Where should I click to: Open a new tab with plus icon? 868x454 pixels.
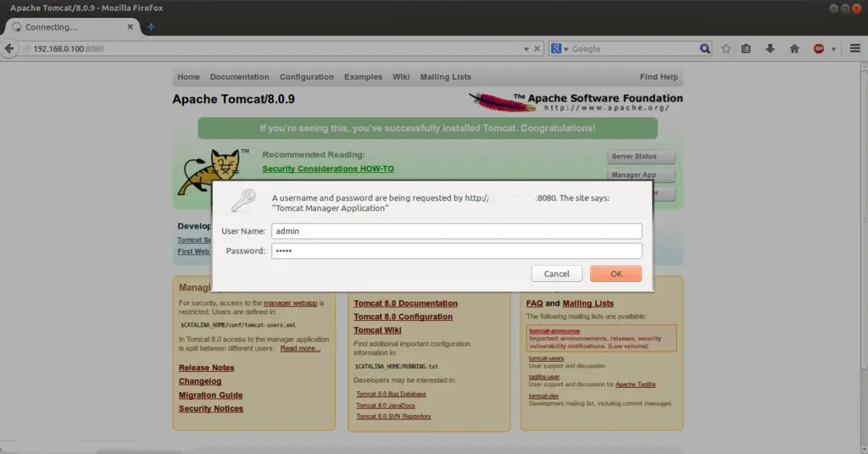point(151,26)
